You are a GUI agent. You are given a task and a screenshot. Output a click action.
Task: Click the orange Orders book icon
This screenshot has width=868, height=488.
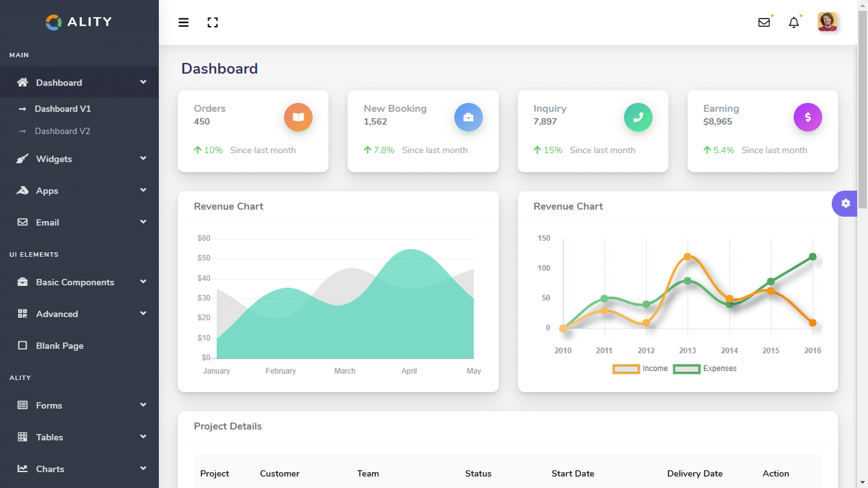coord(298,117)
